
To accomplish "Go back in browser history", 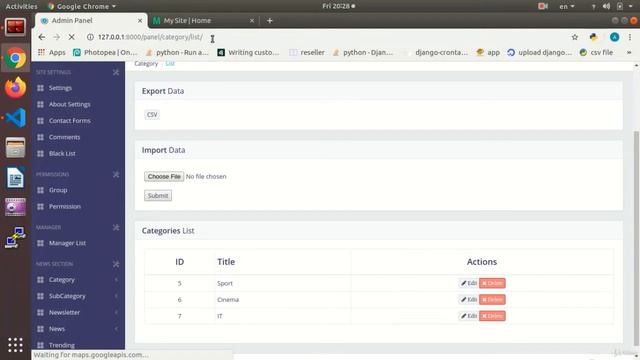I will 42,37.
